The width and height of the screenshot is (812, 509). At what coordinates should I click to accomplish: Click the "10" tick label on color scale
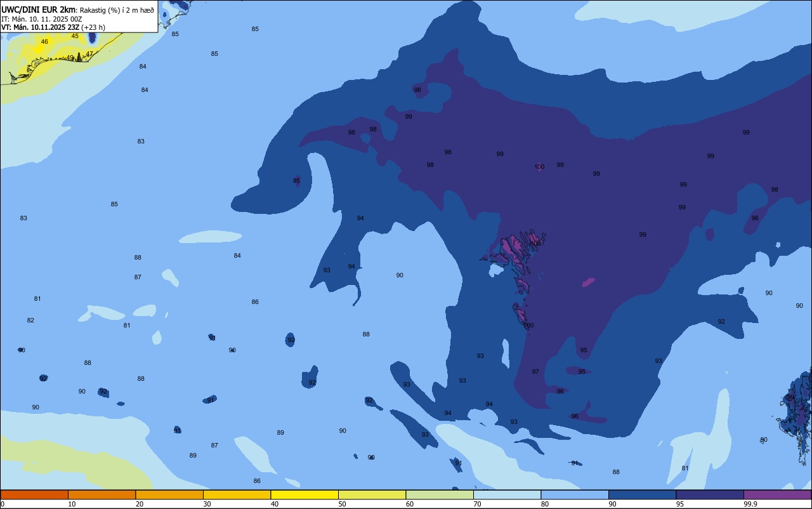click(72, 504)
